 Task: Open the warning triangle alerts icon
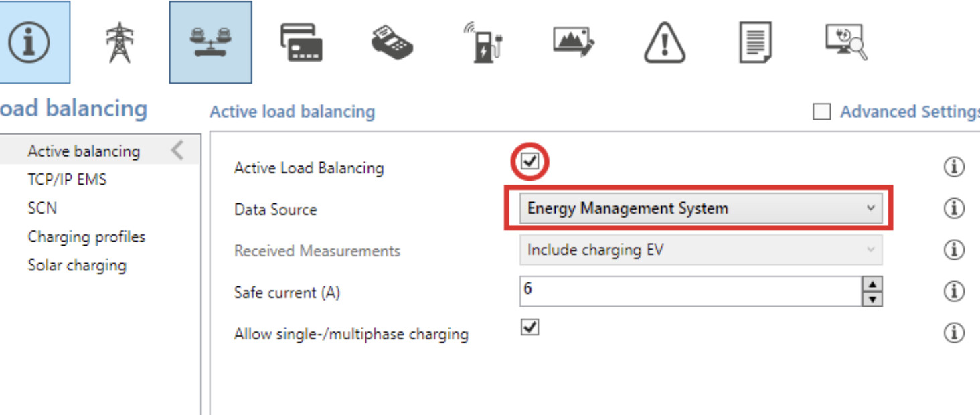tap(665, 43)
